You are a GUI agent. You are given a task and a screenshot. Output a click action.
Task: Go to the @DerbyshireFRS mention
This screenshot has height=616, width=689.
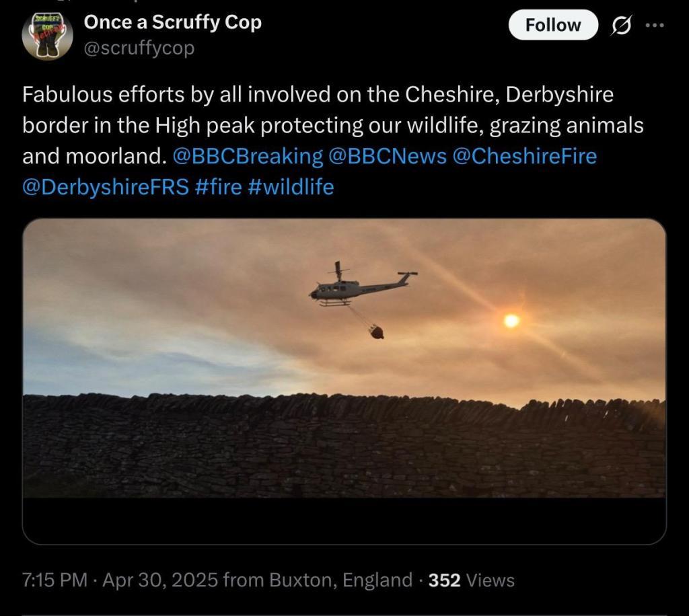point(106,186)
